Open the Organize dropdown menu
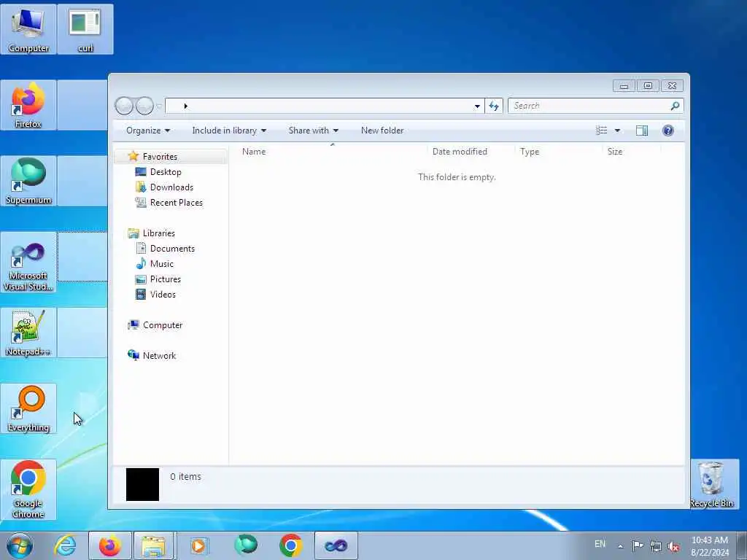 point(147,131)
